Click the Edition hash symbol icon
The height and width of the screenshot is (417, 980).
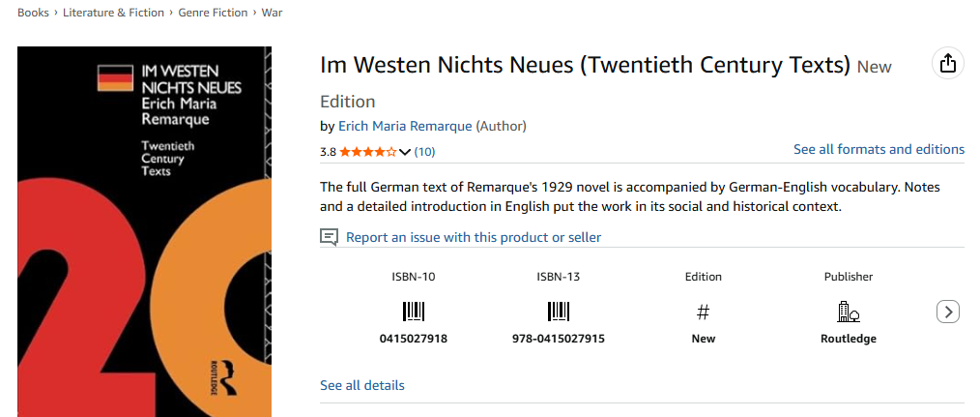pyautogui.click(x=704, y=312)
